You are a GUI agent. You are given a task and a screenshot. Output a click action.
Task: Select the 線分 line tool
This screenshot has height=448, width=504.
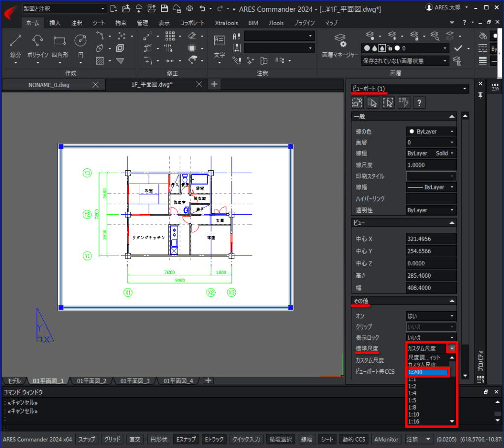pyautogui.click(x=15, y=47)
